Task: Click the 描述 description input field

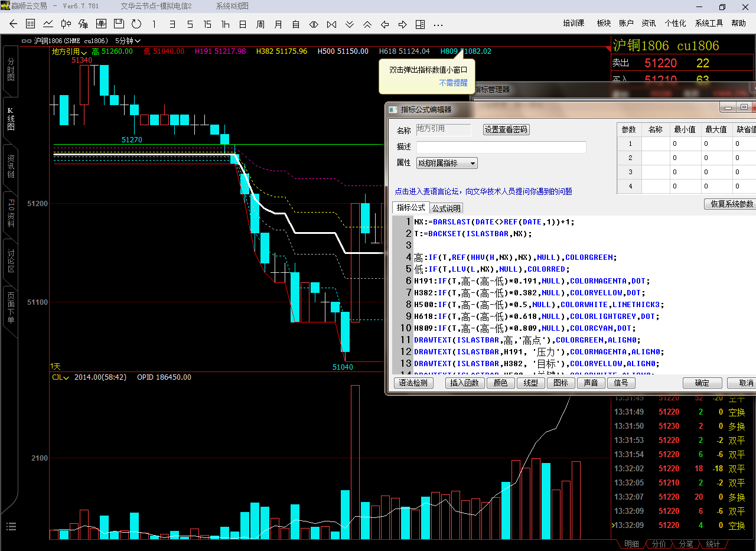Action: [501, 147]
